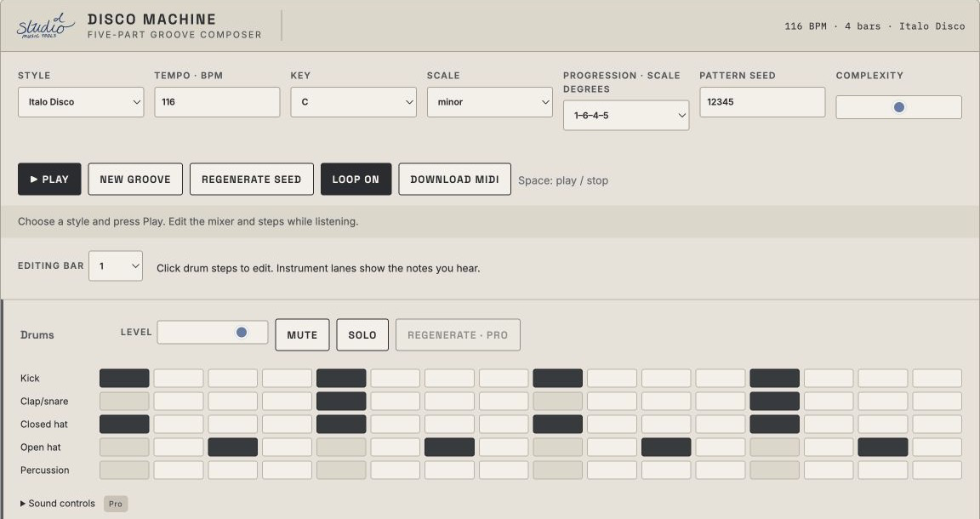Solo the Drums track
Screen dimensions: 980x519
tap(362, 335)
